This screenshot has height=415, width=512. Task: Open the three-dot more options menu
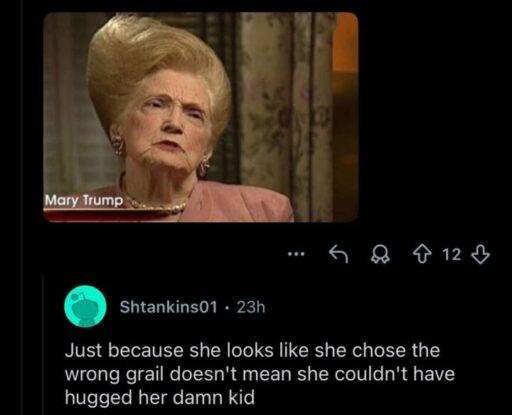[296, 254]
